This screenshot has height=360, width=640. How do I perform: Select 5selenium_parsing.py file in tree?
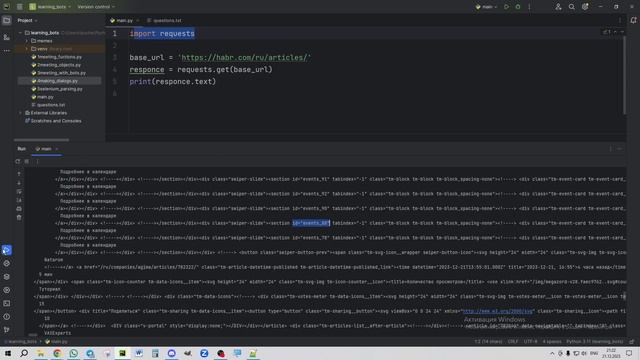click(x=57, y=89)
